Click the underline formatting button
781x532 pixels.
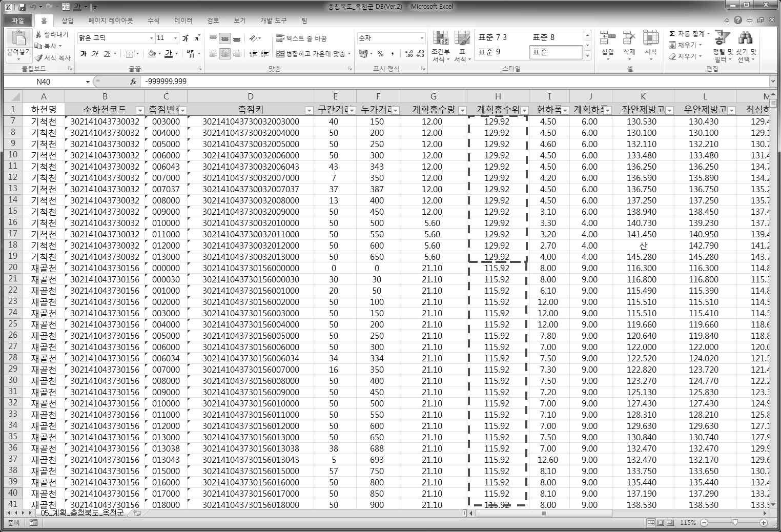[x=107, y=53]
